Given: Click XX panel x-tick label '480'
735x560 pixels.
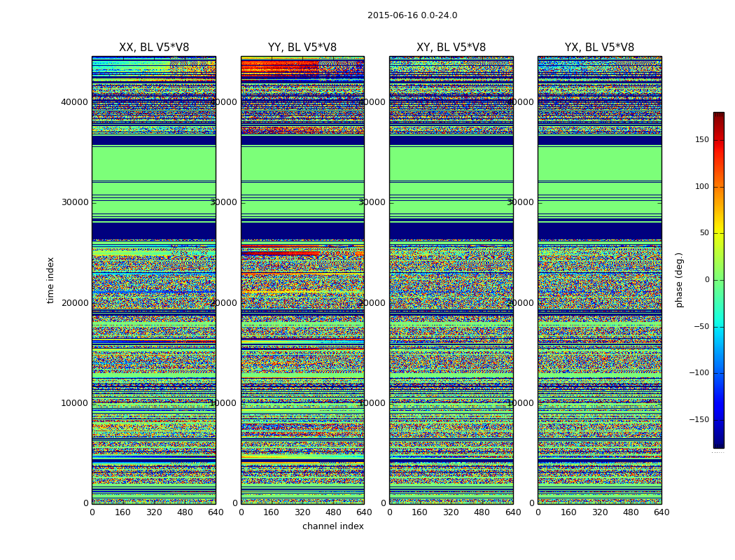Looking at the screenshot, I should tap(185, 512).
